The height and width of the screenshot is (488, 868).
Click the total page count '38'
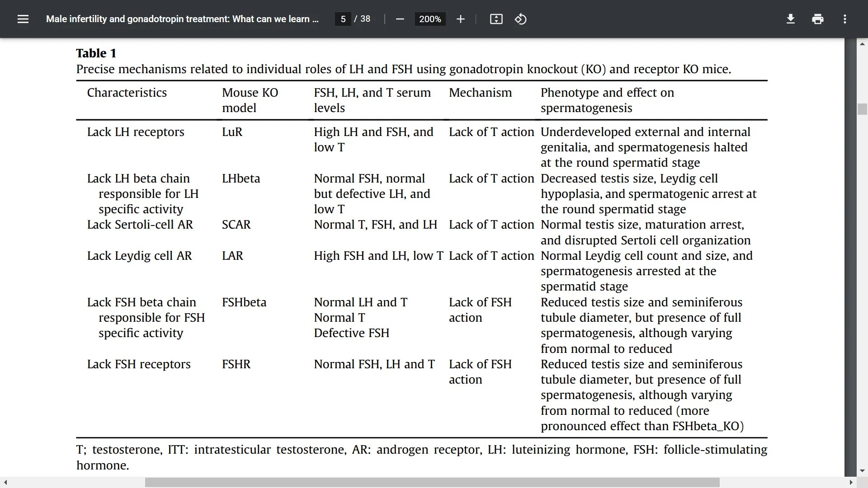tap(365, 19)
